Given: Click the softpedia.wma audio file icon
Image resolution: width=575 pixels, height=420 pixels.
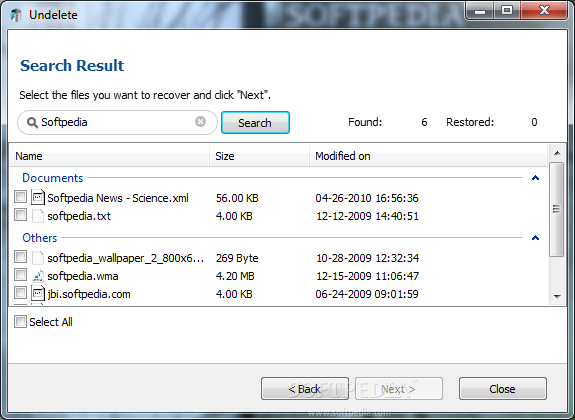Looking at the screenshot, I should (38, 276).
